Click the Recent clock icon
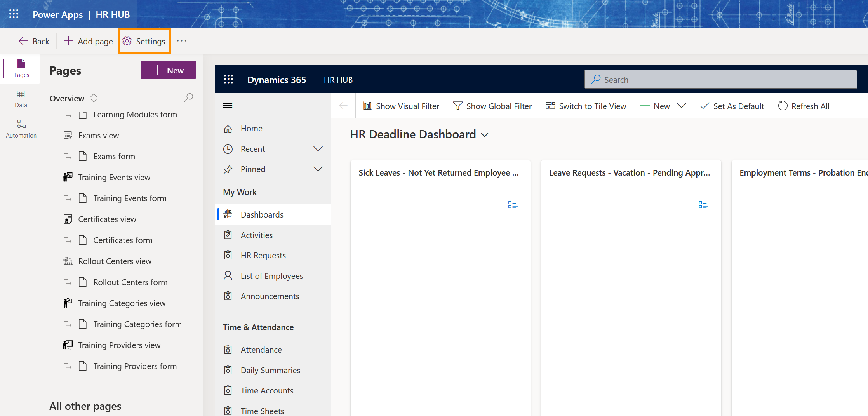Viewport: 868px width, 416px height. point(228,149)
